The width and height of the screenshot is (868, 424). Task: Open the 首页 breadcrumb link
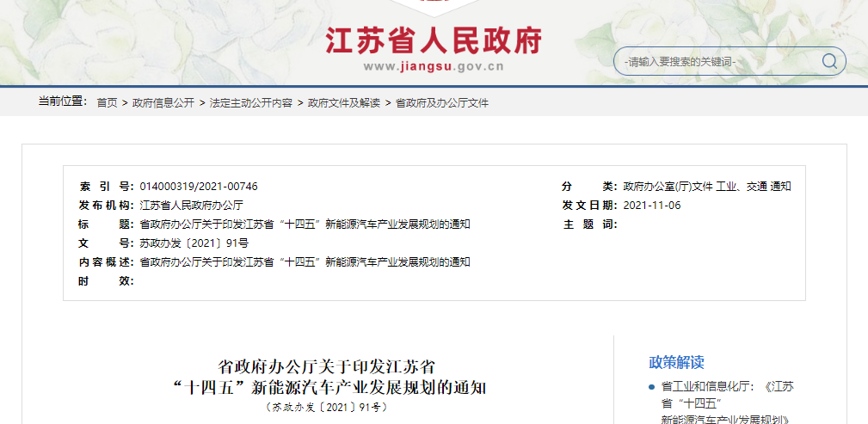point(107,103)
